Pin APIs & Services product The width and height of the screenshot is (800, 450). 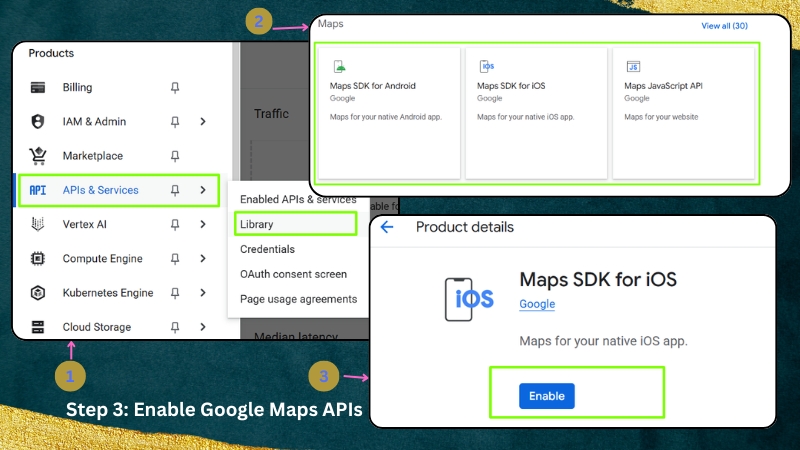(175, 190)
